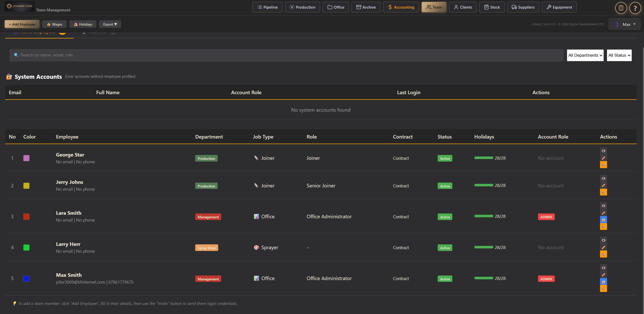Click the lock icon for Lara Smith
The image size is (644, 314).
pyautogui.click(x=603, y=220)
